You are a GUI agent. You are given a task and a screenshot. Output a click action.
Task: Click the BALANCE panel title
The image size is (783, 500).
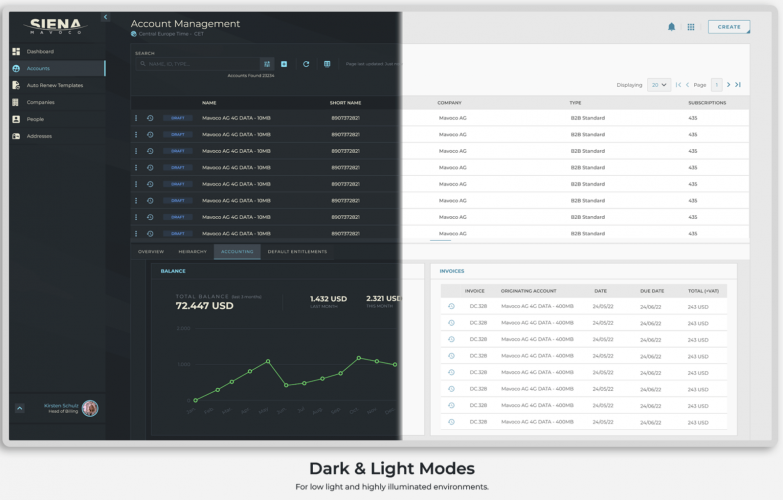(x=173, y=271)
